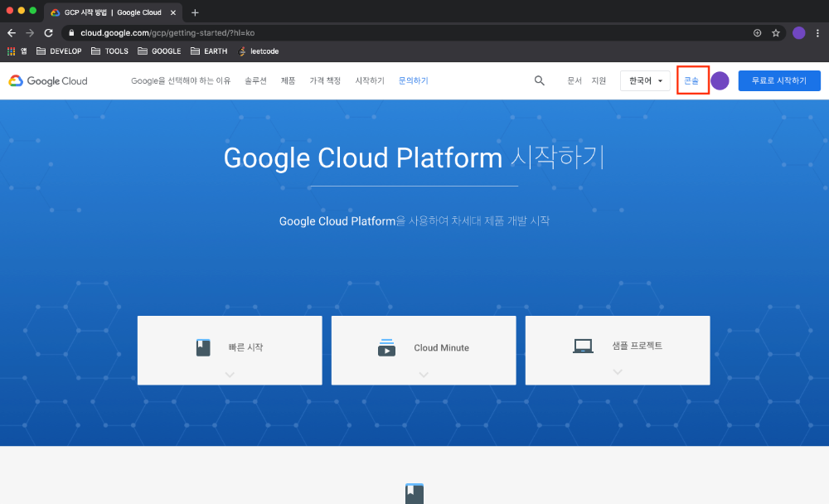The height and width of the screenshot is (504, 829).
Task: Open the Chrome three-dot menu
Action: tap(817, 33)
